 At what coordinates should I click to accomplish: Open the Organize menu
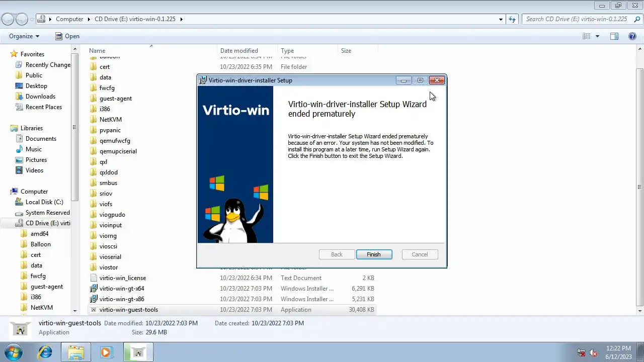coord(24,36)
